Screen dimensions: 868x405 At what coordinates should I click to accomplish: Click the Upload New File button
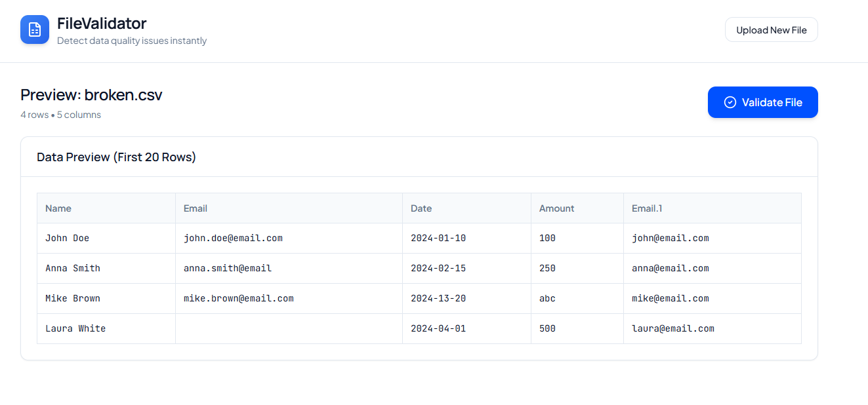click(x=771, y=29)
